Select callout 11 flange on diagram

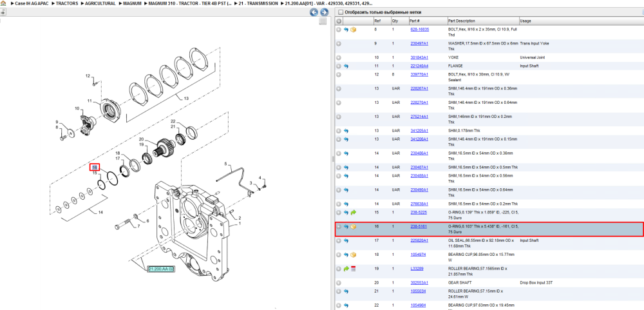pos(89,101)
